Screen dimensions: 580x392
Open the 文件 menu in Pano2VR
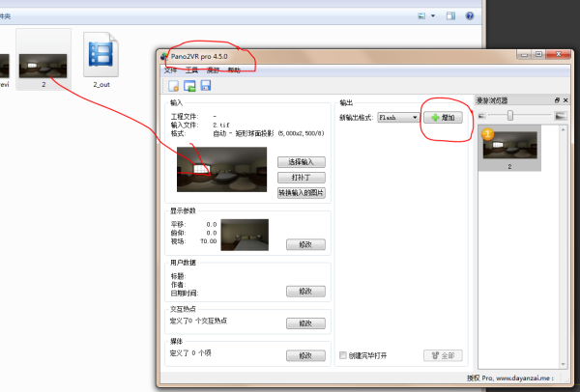tap(170, 70)
